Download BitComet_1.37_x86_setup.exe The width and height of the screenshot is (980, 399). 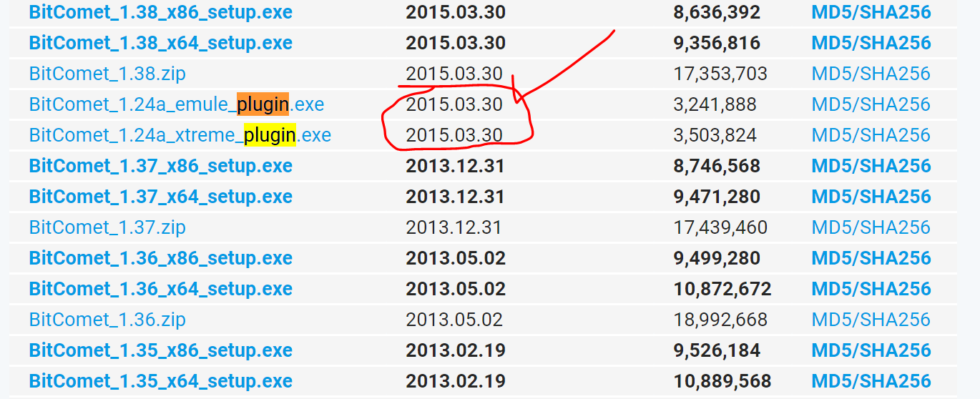click(161, 166)
